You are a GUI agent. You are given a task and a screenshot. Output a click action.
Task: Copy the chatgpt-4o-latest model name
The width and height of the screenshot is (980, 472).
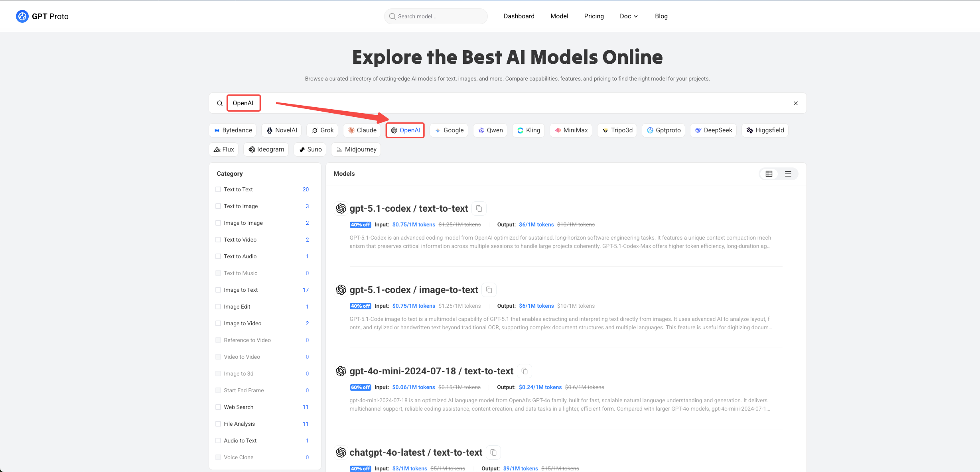[493, 452]
